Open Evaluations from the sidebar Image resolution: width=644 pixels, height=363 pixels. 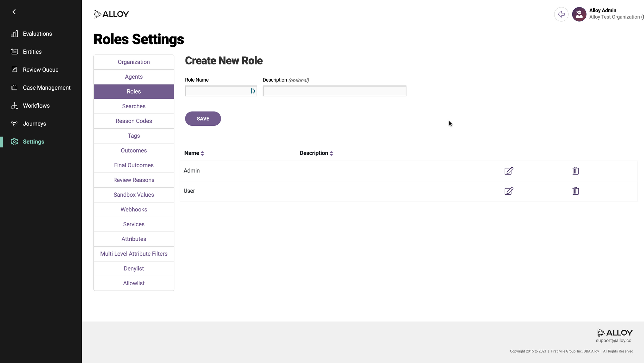[37, 34]
